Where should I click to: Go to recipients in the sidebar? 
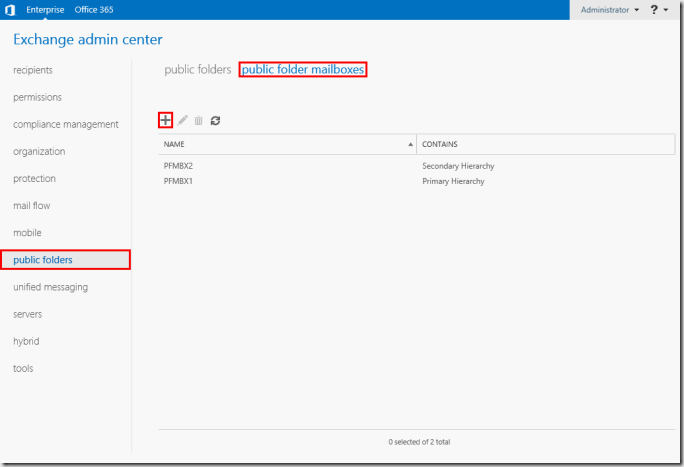click(33, 70)
